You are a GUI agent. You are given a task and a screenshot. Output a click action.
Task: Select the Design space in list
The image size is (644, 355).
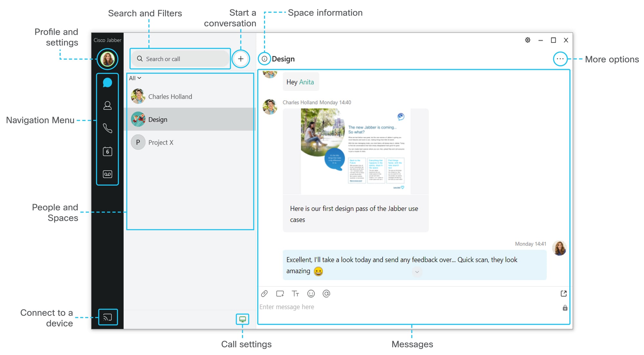pyautogui.click(x=190, y=119)
